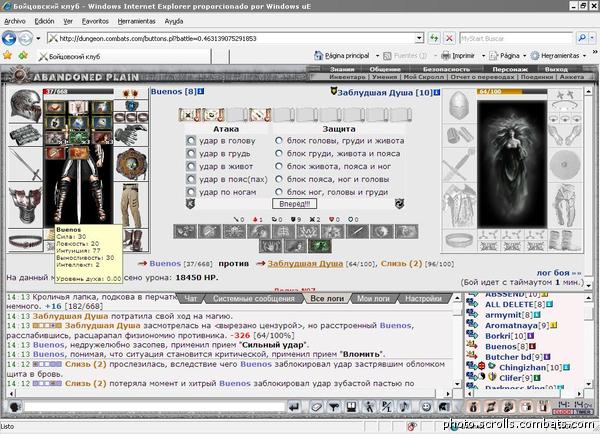Screen dimensions: 600x434
Task: Expand the Imprimir dropdown arrow
Action: [483, 56]
